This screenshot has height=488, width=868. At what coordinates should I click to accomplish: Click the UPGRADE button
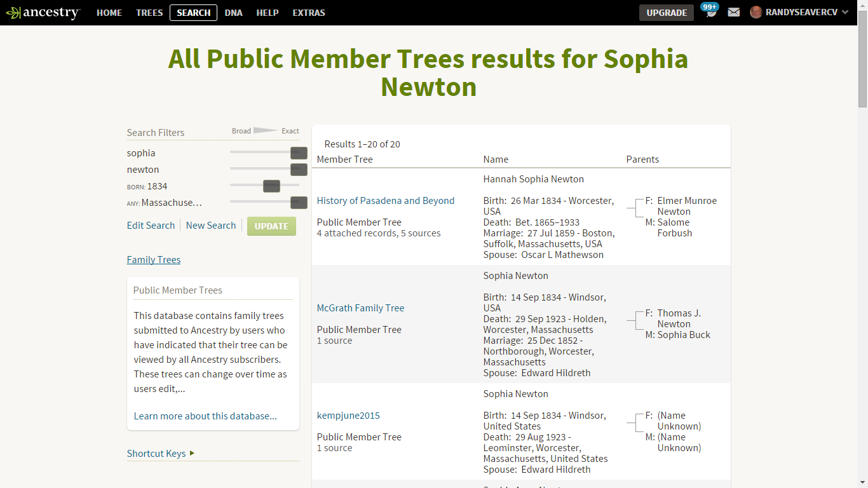coord(666,12)
